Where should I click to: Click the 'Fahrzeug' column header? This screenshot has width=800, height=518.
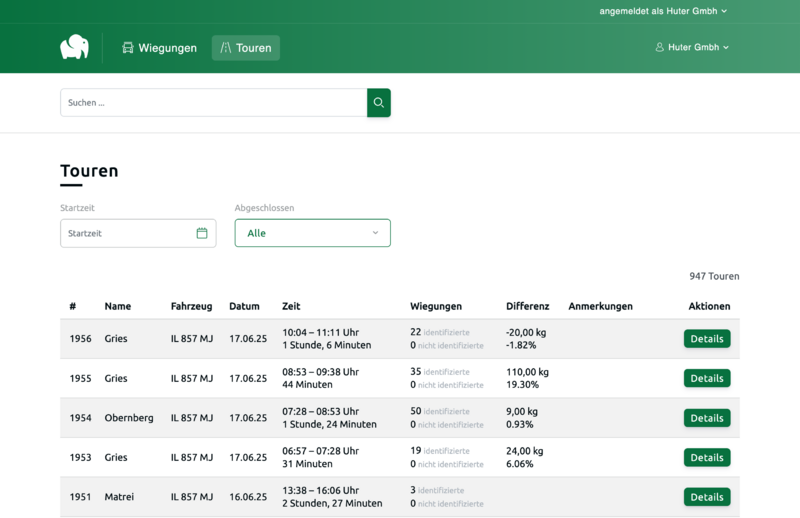191,306
